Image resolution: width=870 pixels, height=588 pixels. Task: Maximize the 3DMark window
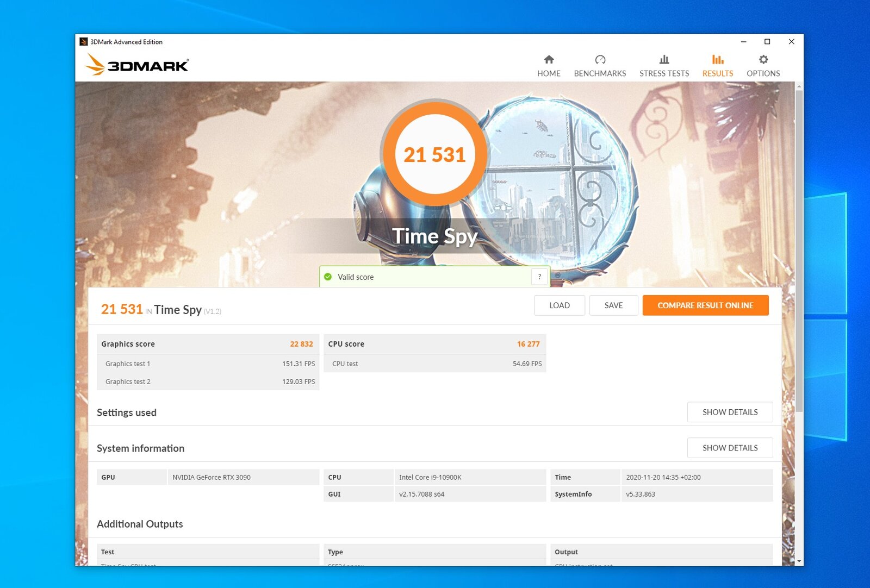point(767,42)
